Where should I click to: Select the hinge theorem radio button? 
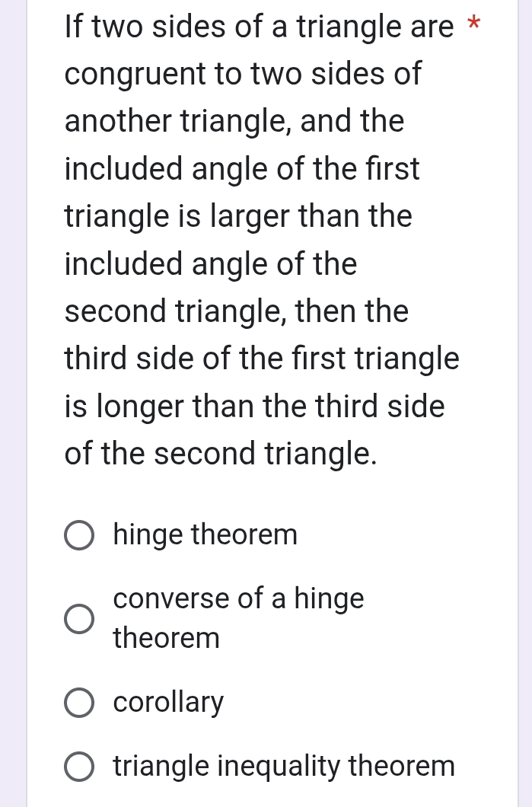click(x=79, y=534)
